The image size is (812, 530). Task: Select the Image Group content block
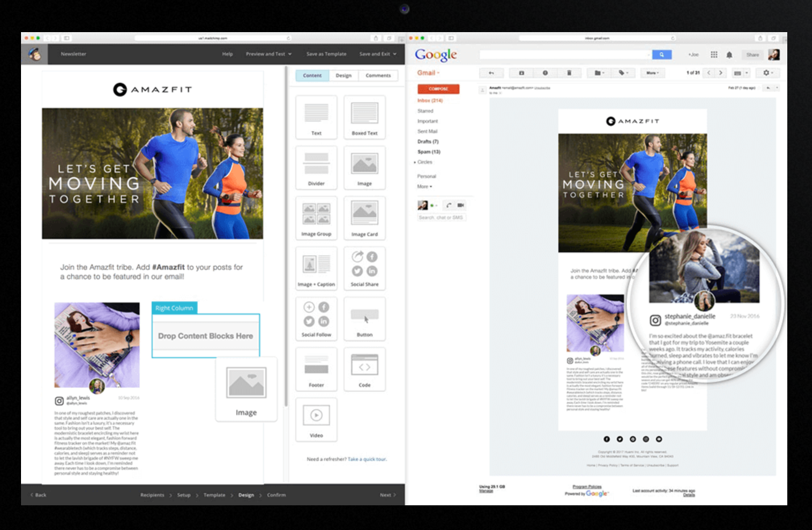pos(316,218)
